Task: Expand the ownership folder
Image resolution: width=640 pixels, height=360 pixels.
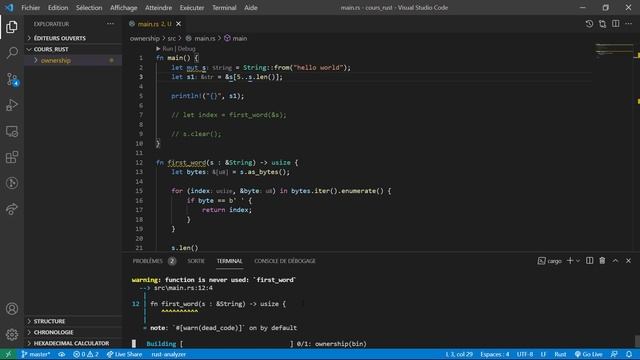Action: (x=73, y=60)
